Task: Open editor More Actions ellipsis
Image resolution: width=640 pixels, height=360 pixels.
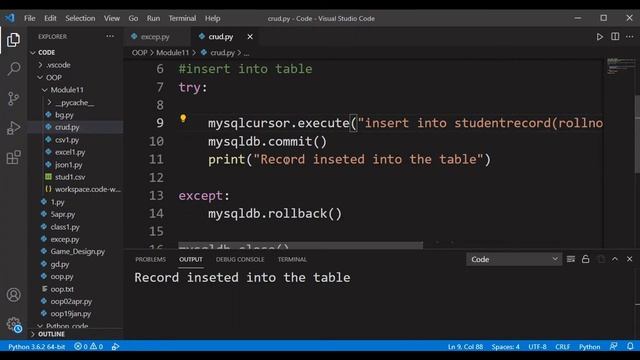Action: tap(630, 36)
